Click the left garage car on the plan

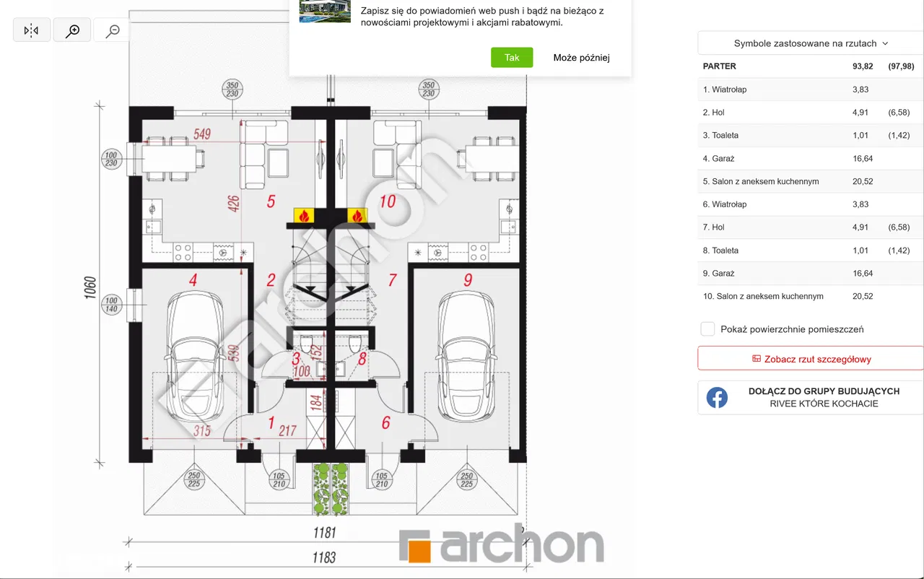(x=193, y=355)
